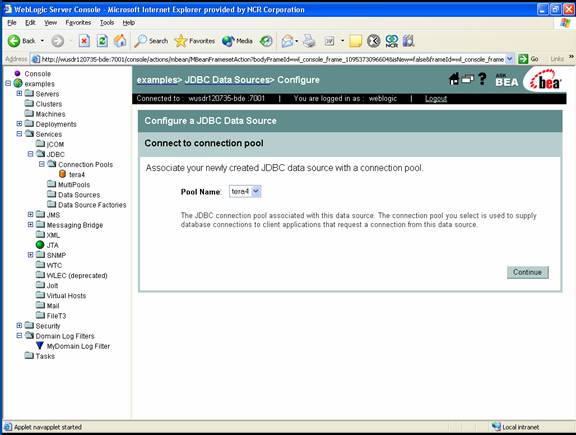Follow the examples breadcrumb link
This screenshot has height=435, width=576.
pyautogui.click(x=157, y=80)
